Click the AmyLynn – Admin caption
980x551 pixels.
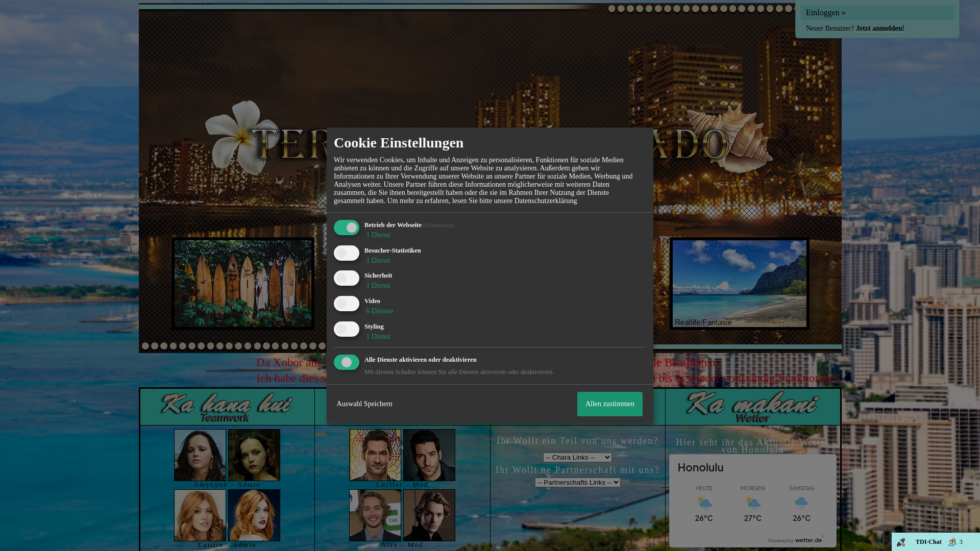[227, 485]
